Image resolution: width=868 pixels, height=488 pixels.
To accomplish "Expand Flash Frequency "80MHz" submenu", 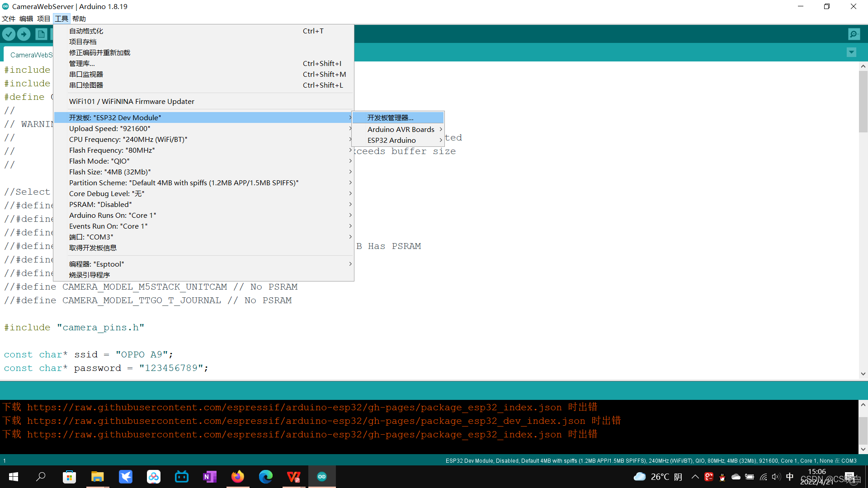I will pos(203,150).
